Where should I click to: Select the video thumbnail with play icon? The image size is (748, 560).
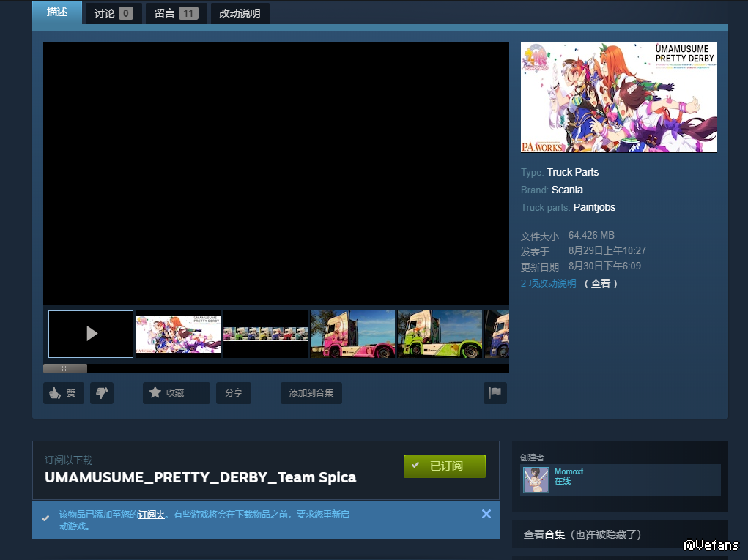click(x=91, y=334)
